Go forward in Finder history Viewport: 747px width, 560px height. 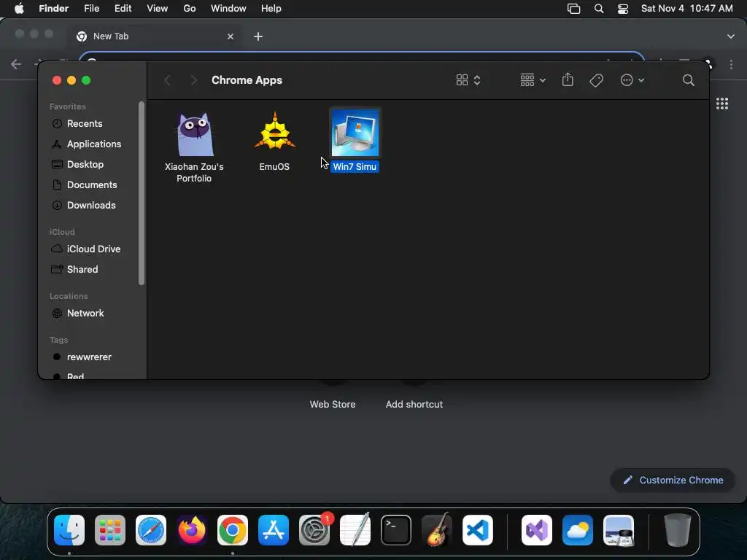pos(193,80)
